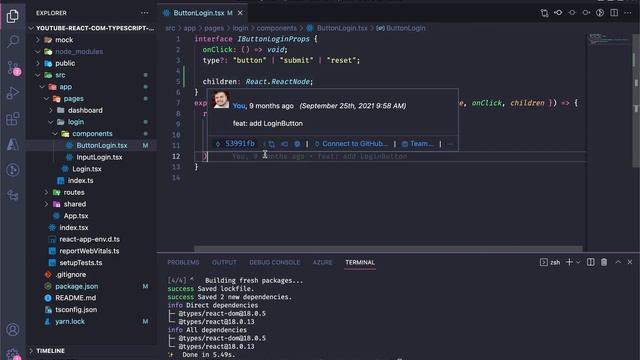Open the Accounts icon in activity bar
640x360 pixels.
13,329
